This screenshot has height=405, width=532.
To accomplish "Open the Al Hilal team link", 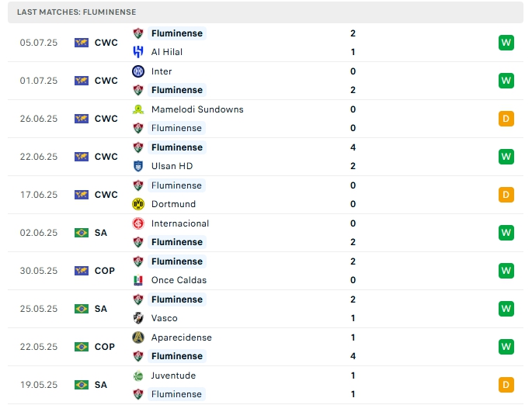I will coord(167,52).
